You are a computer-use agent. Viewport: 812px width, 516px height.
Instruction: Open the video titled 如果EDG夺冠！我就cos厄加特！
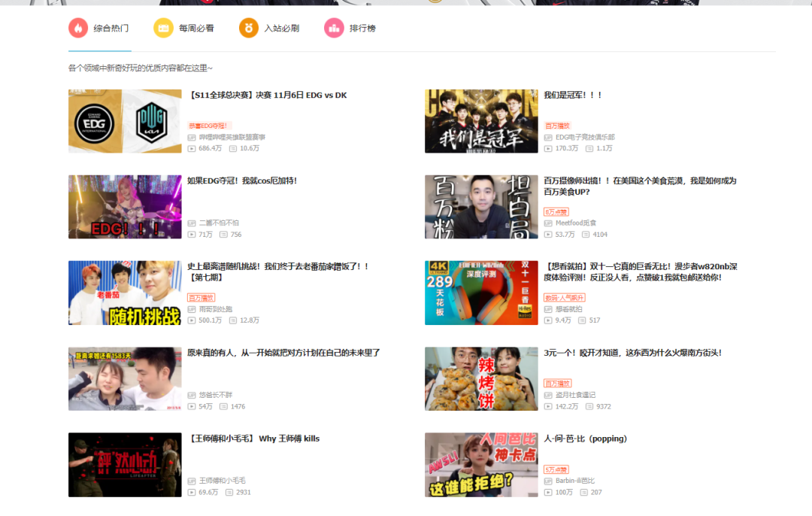pyautogui.click(x=242, y=181)
